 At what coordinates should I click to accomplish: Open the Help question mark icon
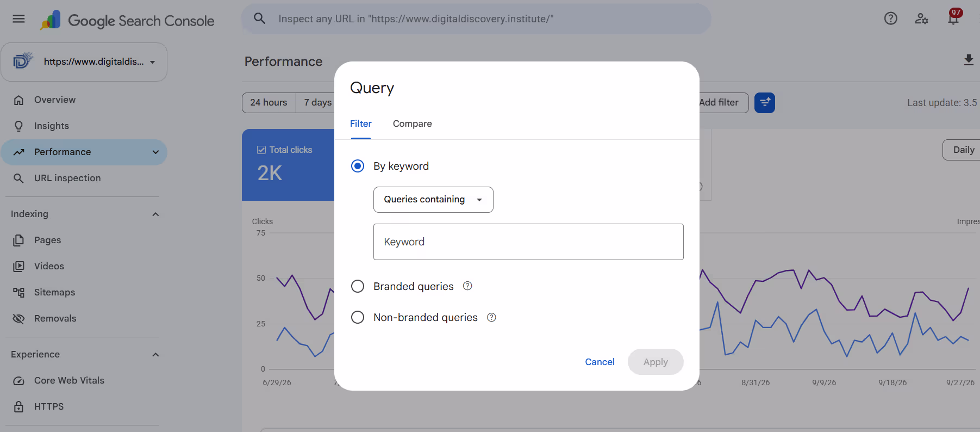pyautogui.click(x=890, y=18)
